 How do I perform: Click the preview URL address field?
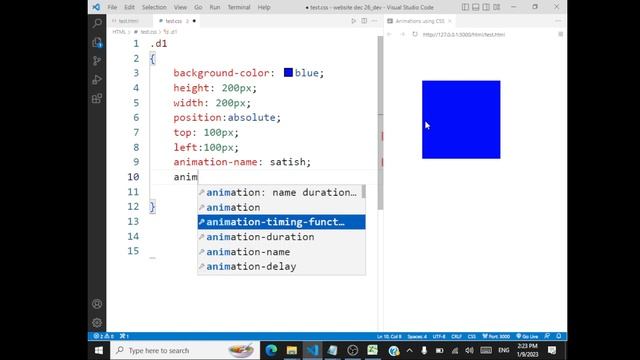[464, 34]
